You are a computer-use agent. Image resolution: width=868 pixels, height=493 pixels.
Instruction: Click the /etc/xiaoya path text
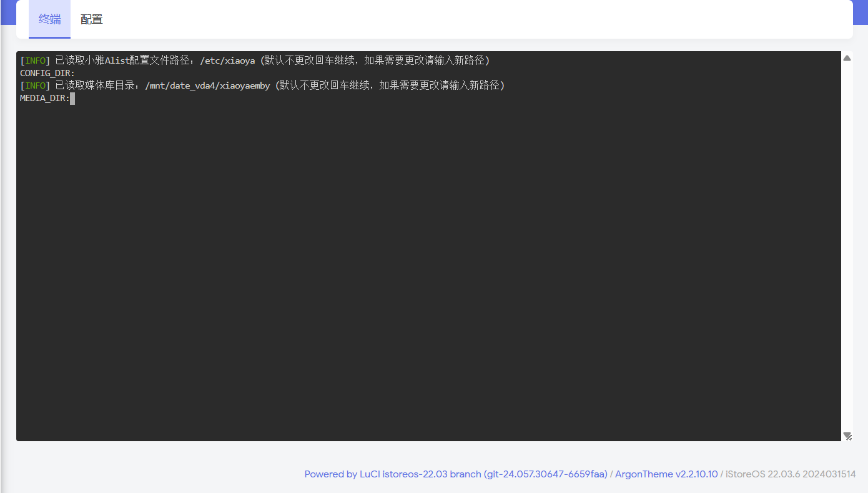tap(227, 61)
